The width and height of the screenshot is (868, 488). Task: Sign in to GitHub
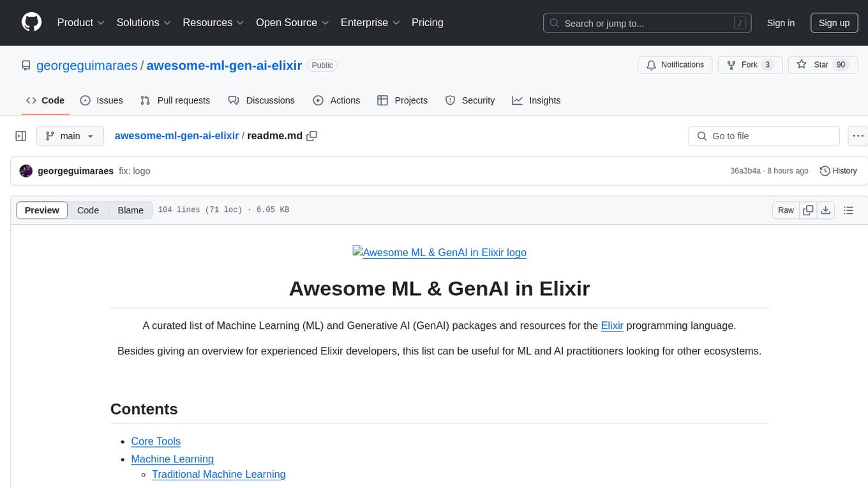tap(781, 23)
